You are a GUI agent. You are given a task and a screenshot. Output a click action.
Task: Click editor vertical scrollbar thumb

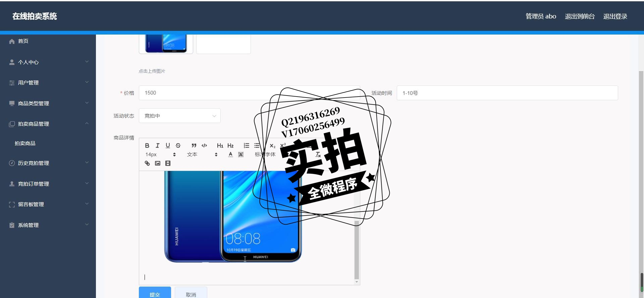point(357,250)
